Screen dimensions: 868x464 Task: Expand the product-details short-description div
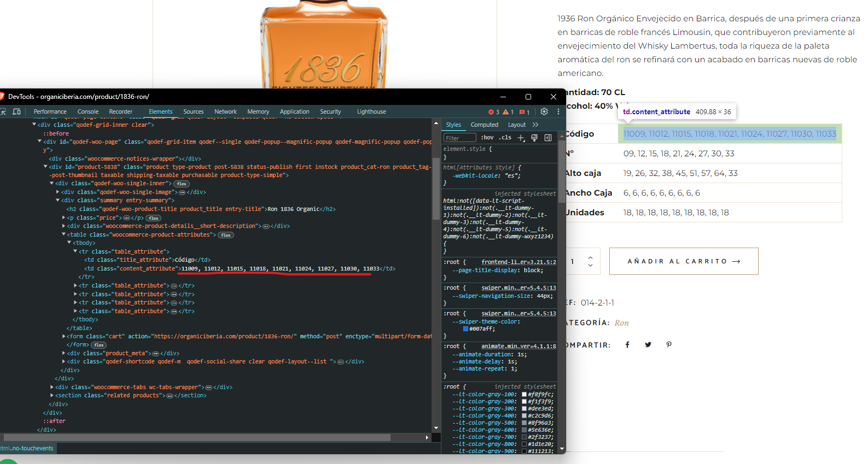(x=63, y=226)
